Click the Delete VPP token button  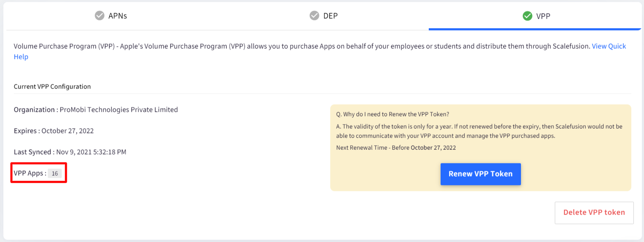pyautogui.click(x=594, y=212)
